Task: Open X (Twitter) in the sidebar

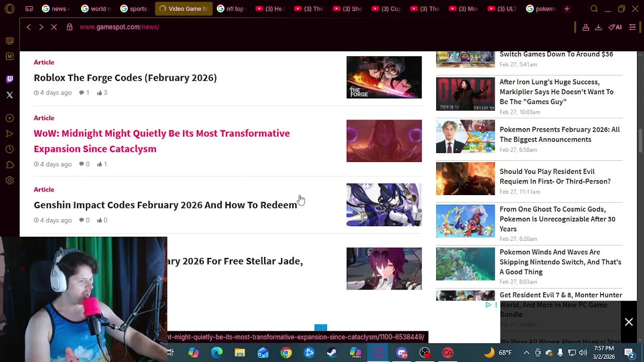Action: point(10,95)
